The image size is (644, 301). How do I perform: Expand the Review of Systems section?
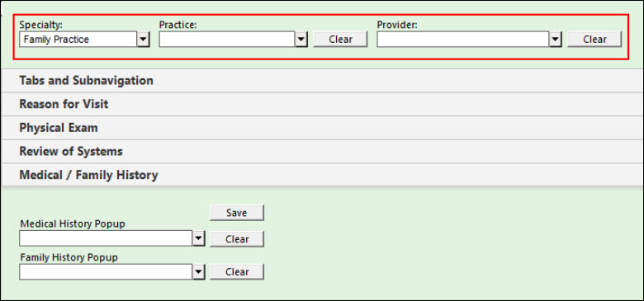coord(322,152)
